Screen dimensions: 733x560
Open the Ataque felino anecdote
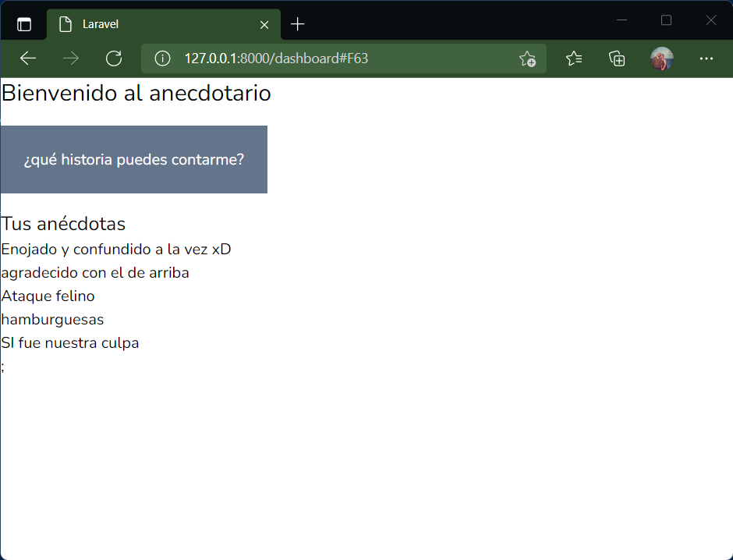pyautogui.click(x=48, y=296)
